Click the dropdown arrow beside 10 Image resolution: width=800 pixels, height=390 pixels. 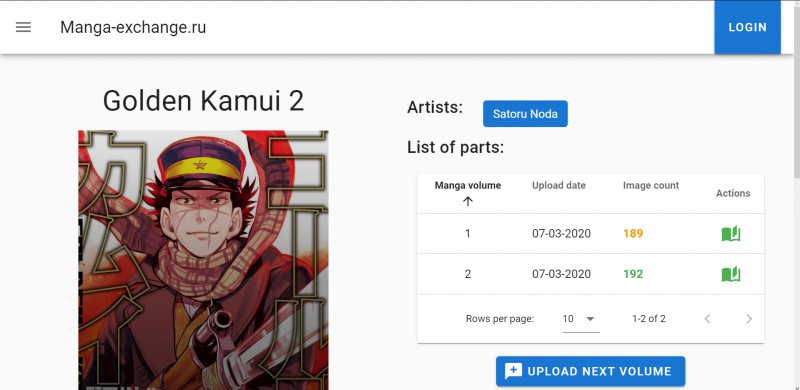point(590,319)
